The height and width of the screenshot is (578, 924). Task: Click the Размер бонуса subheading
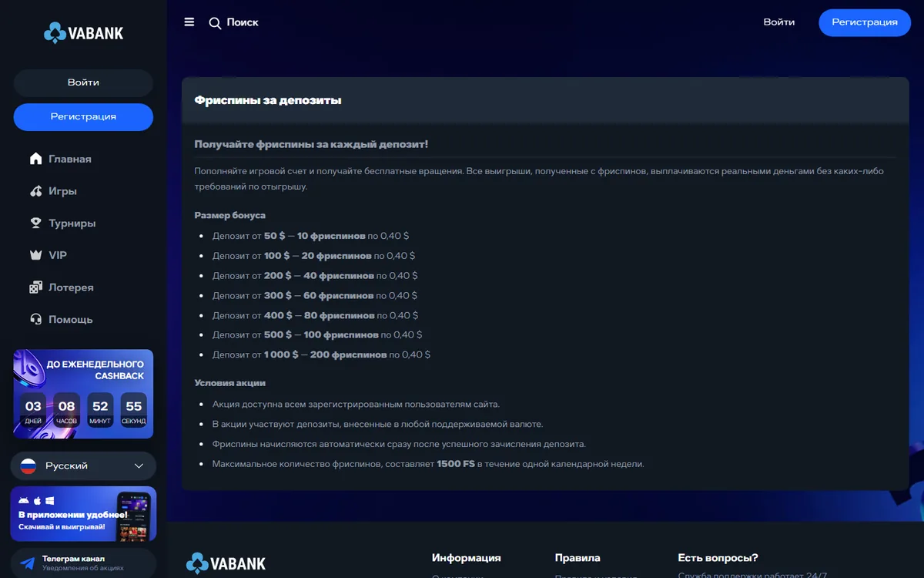point(230,215)
